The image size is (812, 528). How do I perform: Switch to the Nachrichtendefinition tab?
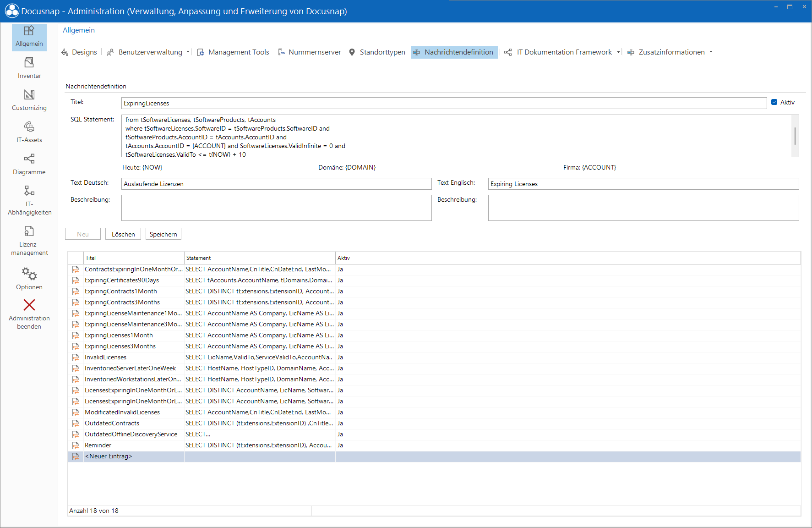454,52
